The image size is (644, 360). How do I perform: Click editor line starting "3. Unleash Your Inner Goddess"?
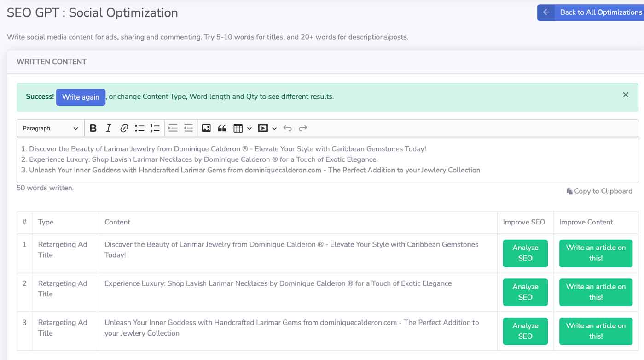(x=251, y=170)
